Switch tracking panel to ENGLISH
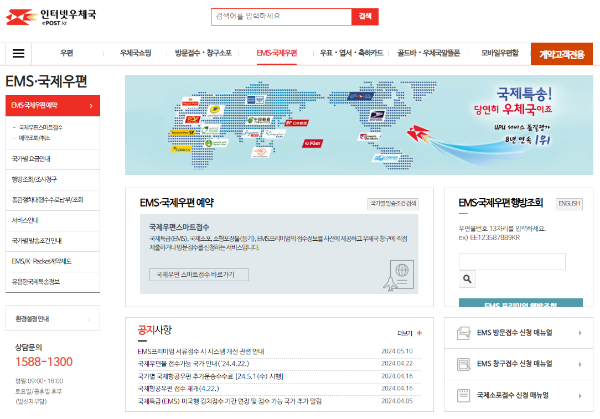This screenshot has height=419, width=600. tap(569, 204)
